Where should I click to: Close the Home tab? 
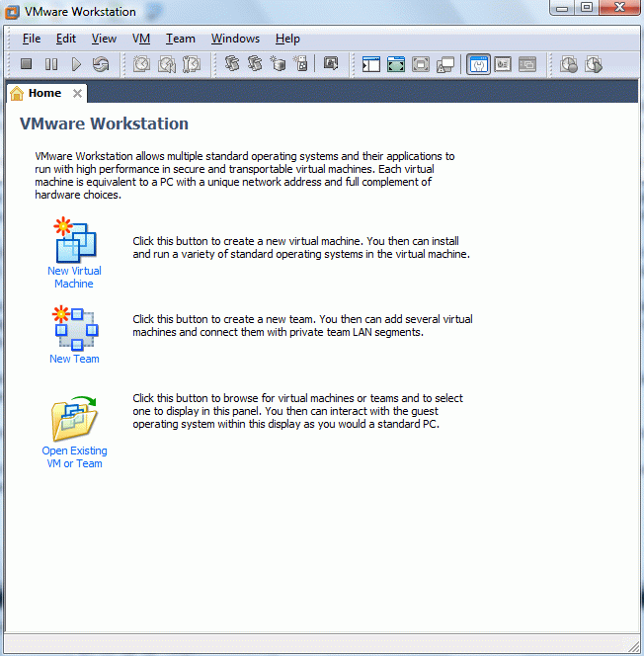(77, 93)
